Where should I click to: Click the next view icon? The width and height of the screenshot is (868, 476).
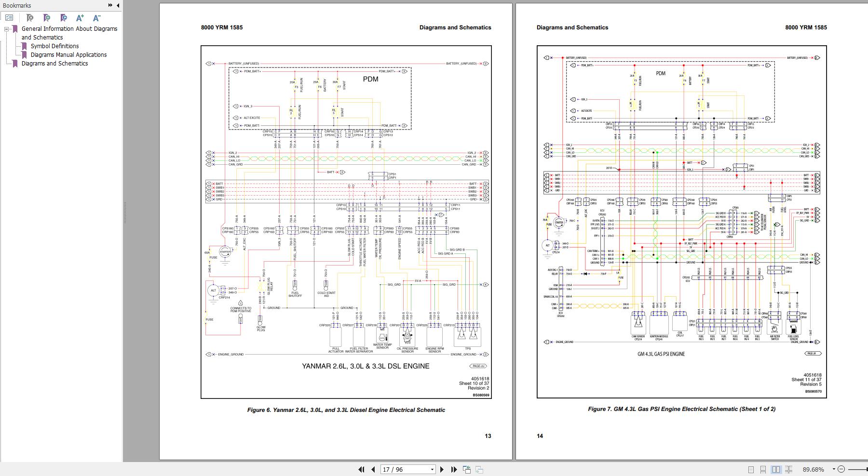[x=479, y=469]
